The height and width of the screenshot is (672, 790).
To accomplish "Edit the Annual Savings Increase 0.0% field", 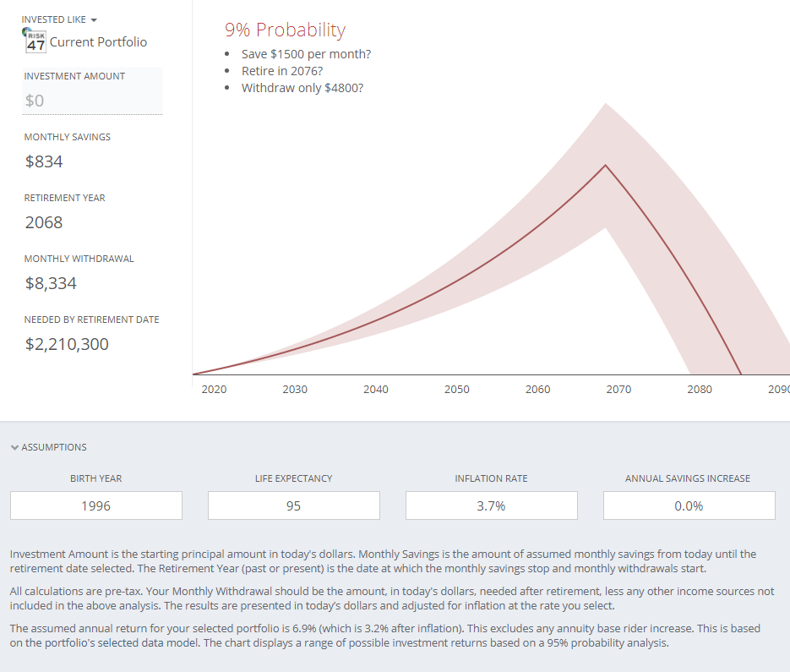I will [689, 505].
